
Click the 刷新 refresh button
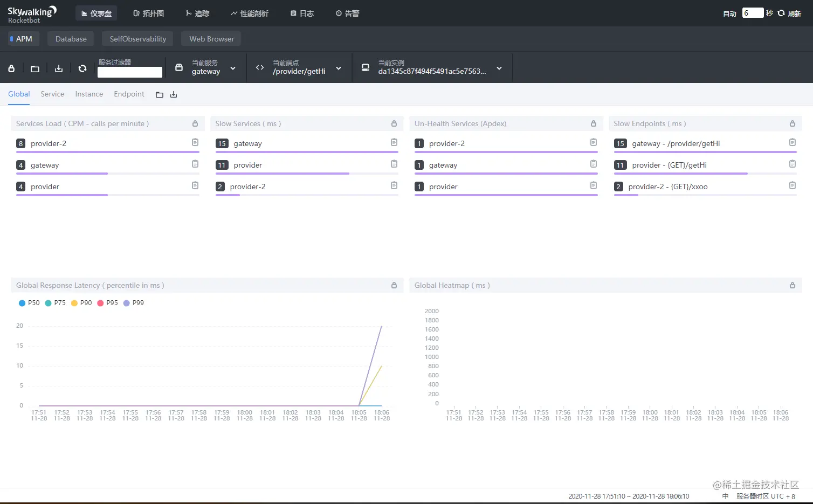789,13
